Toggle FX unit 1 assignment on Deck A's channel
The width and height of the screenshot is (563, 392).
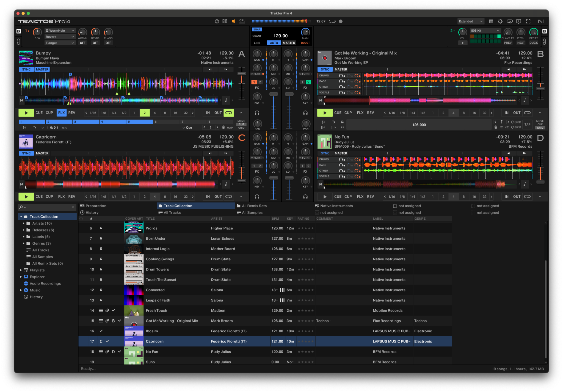[253, 82]
